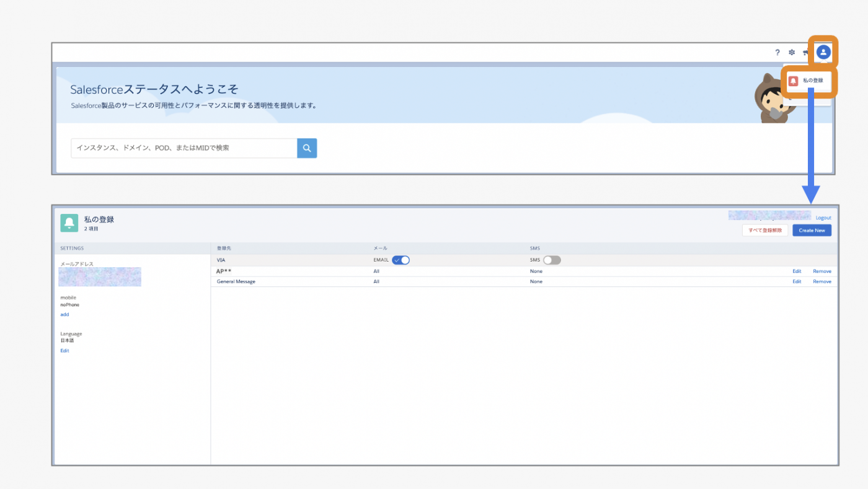The height and width of the screenshot is (489, 868).
Task: Open the help question mark icon
Action: coord(777,53)
